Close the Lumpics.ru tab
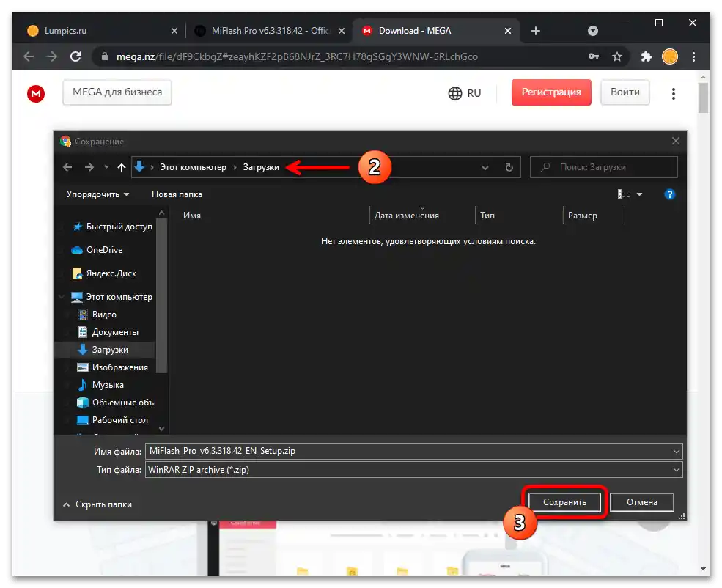Screen dimensions: 722x588 point(174,31)
